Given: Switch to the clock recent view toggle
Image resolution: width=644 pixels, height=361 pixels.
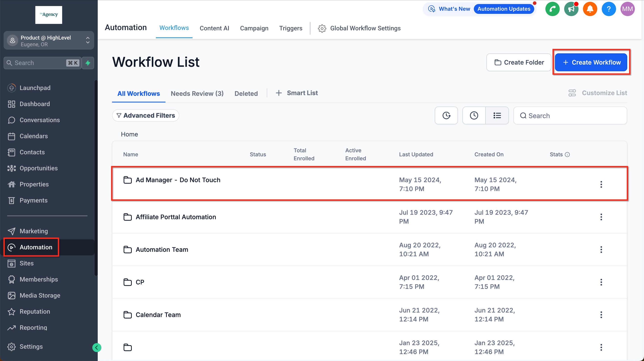Looking at the screenshot, I should (x=474, y=116).
